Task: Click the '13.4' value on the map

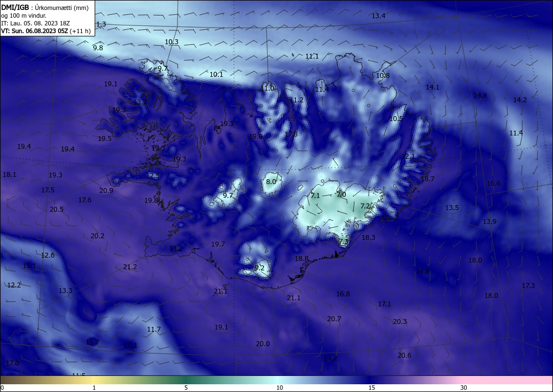Action: point(378,16)
